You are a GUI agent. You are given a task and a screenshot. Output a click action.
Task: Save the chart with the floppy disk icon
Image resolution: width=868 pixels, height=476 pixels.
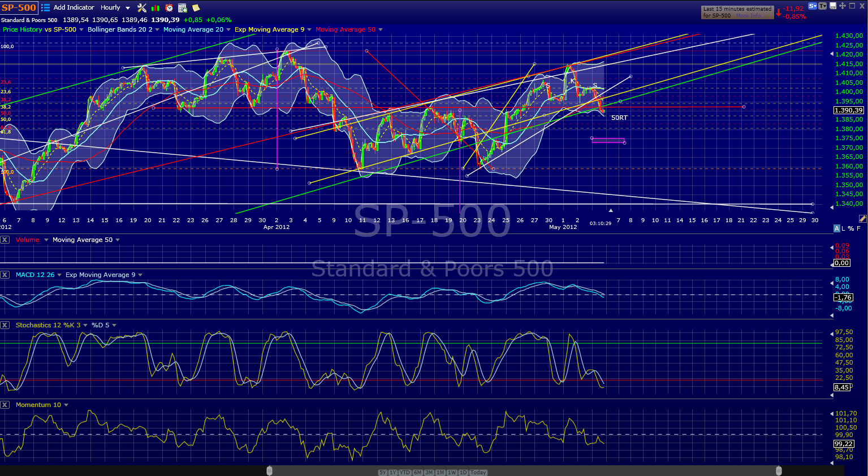[x=833, y=6]
